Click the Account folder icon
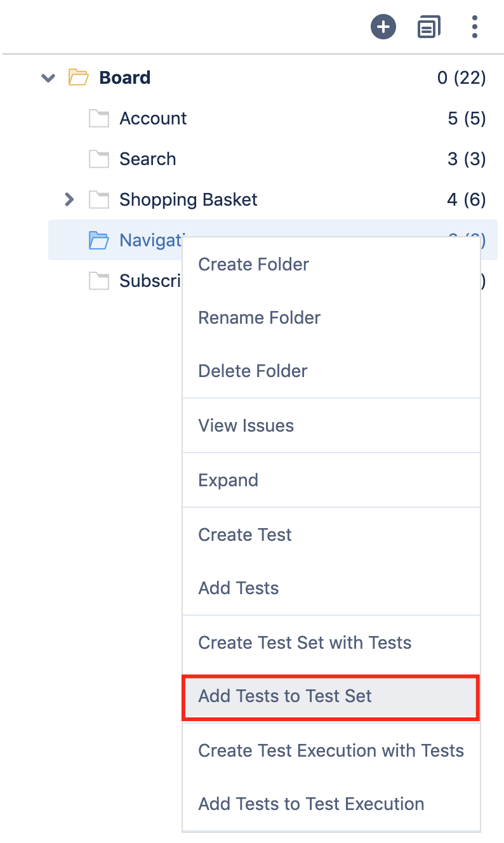This screenshot has height=843, width=504. tap(99, 119)
